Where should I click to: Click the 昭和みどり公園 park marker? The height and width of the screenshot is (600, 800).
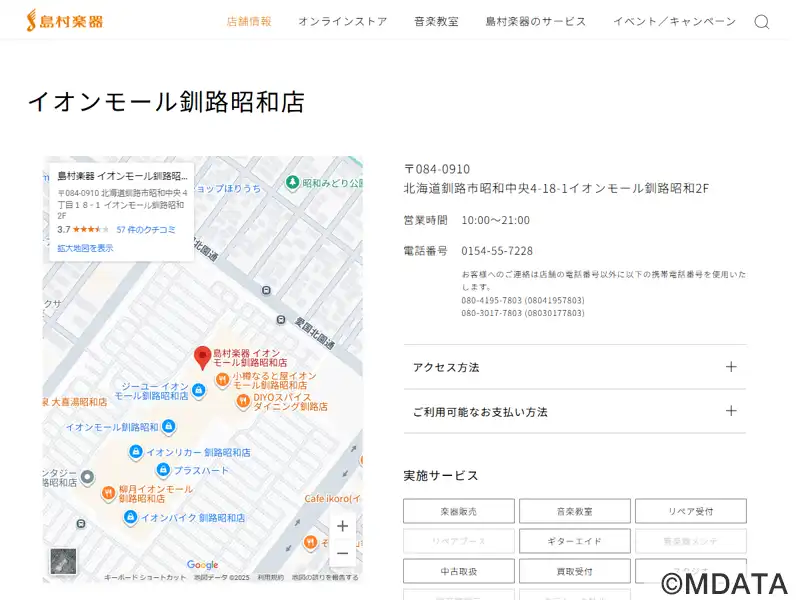(x=292, y=182)
